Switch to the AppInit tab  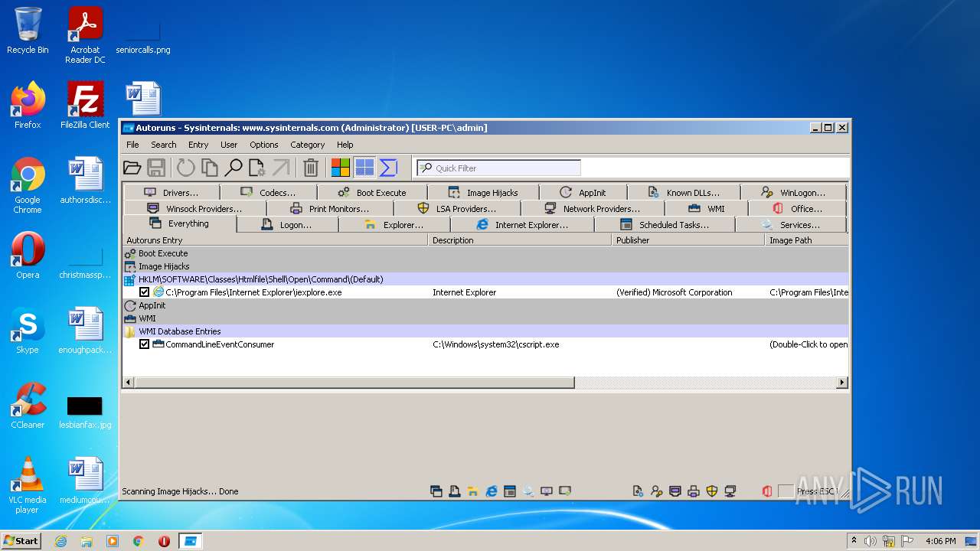[583, 193]
